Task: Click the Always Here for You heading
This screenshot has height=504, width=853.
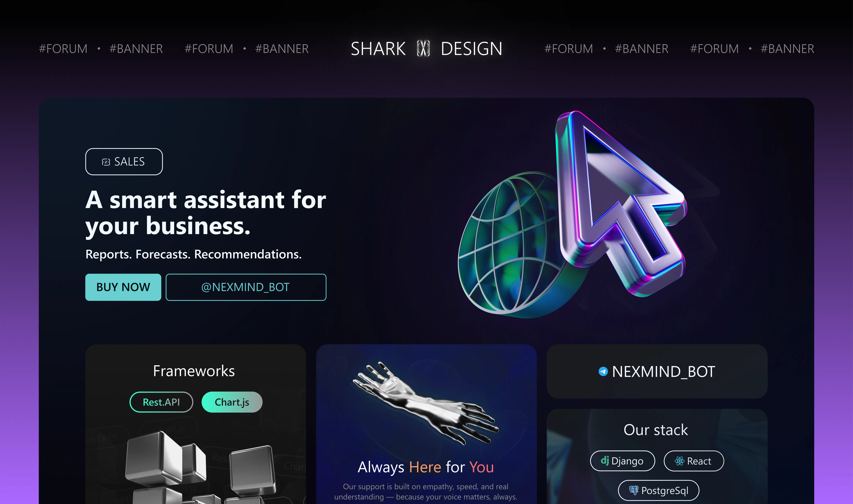Action: point(426,467)
